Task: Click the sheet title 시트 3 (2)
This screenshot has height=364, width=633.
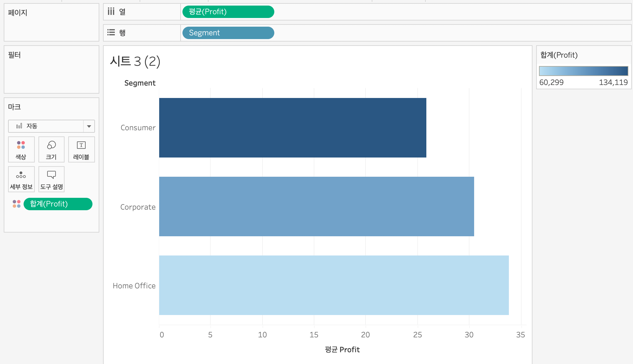Action: coord(135,61)
